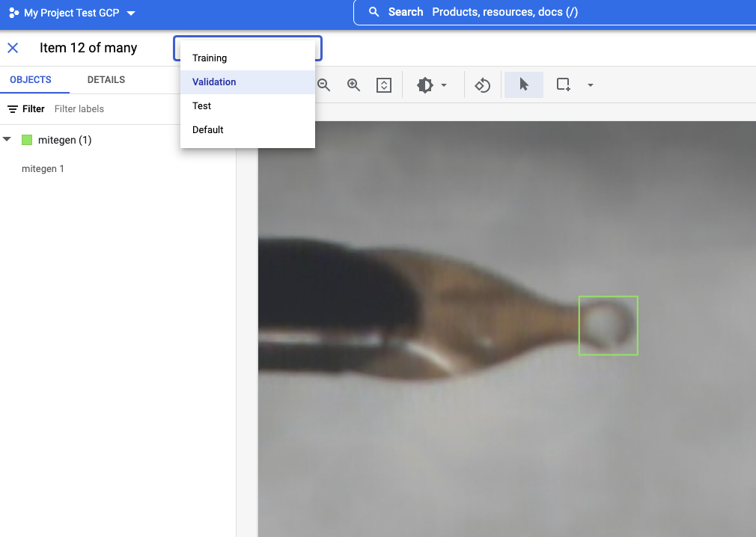Switch to the DETAILS tab
Image resolution: width=756 pixels, height=537 pixels.
pyautogui.click(x=106, y=80)
